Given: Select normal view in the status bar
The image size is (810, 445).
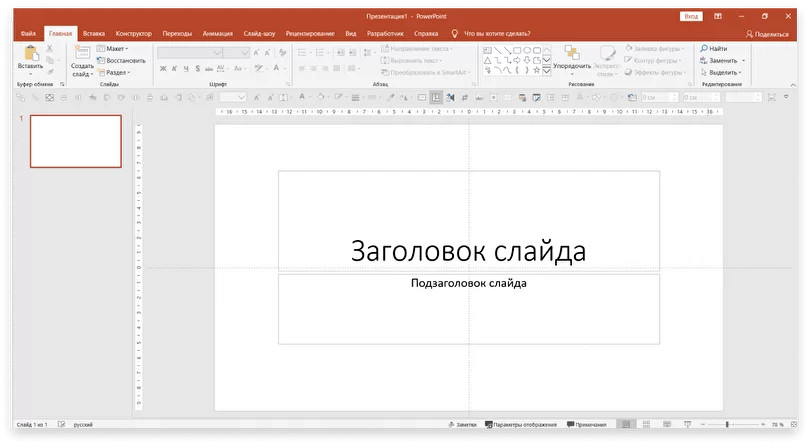Looking at the screenshot, I should point(627,425).
